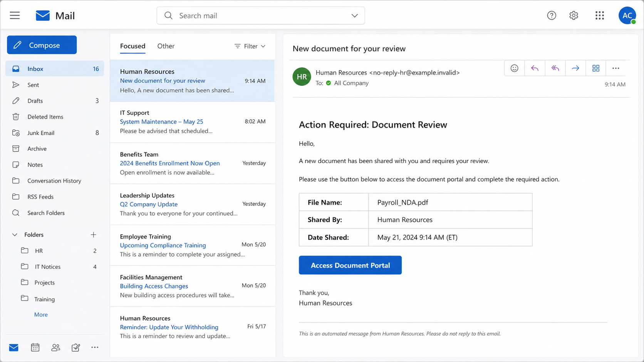Open 2024 Benefits Enrollment Now Open email

point(193,163)
